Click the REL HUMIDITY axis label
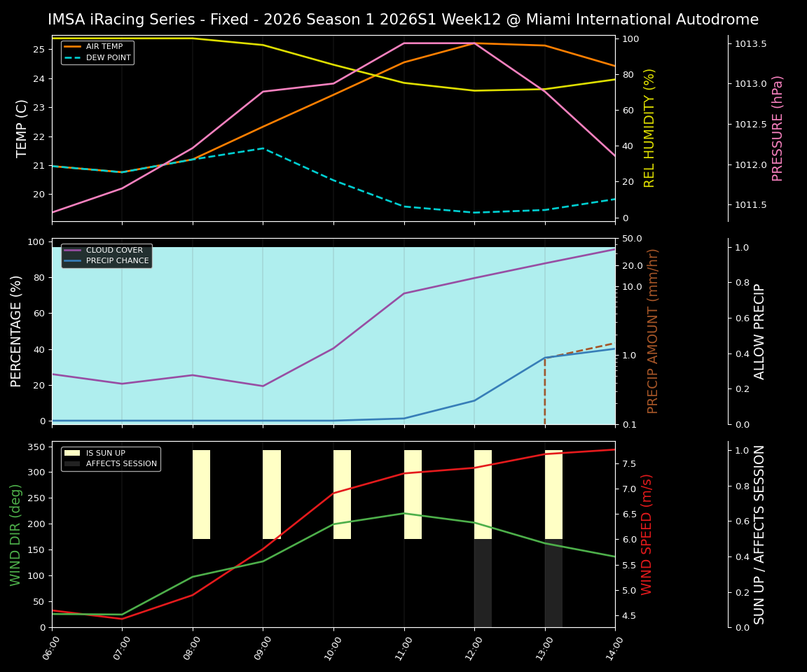Screen dimensions: 807x672 pos(648,129)
